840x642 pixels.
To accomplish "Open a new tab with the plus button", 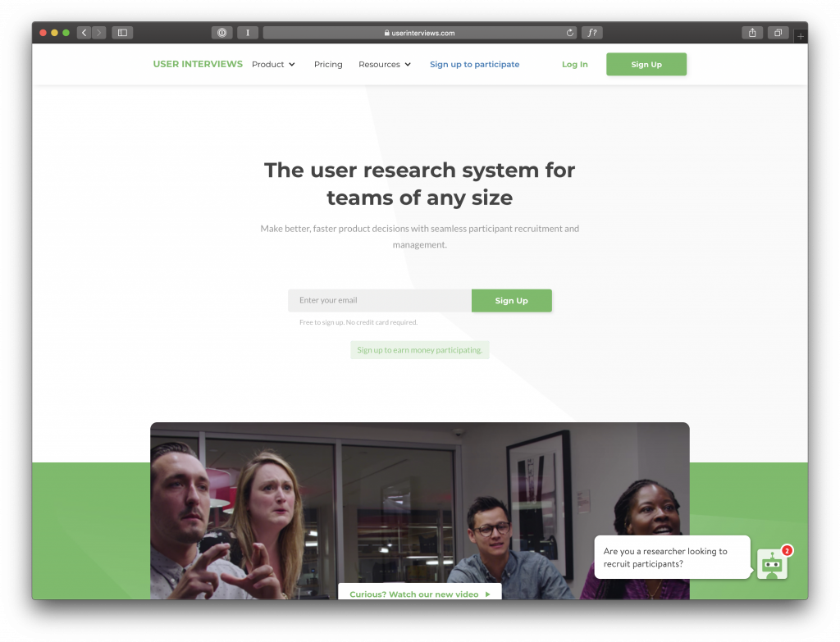I will (801, 36).
